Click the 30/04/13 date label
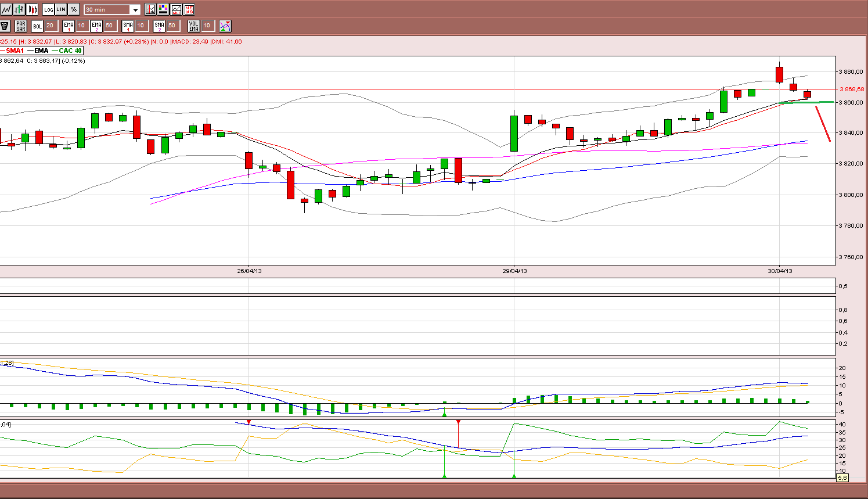 point(780,271)
